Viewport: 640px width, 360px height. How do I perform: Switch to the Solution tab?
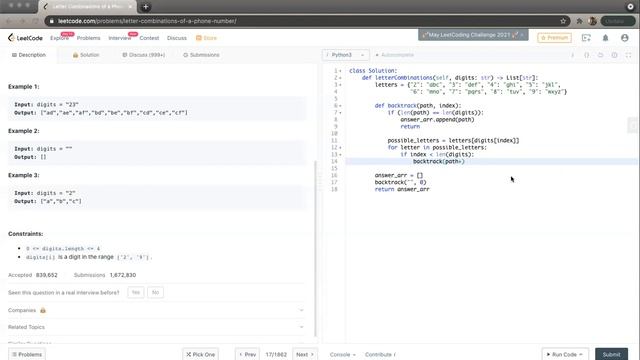[86, 55]
